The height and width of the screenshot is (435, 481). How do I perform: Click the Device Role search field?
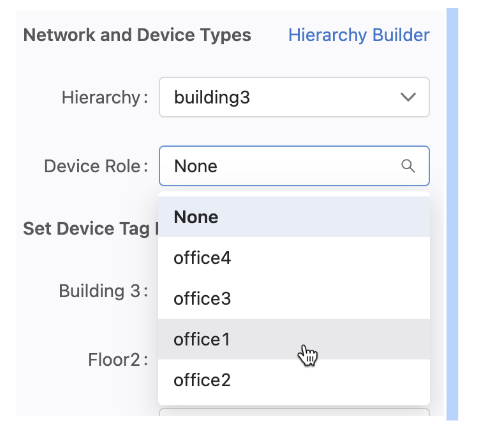(x=294, y=166)
